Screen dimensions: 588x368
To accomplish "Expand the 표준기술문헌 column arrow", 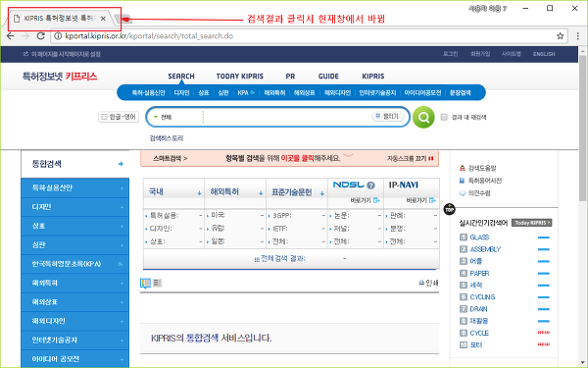I will pyautogui.click(x=322, y=193).
